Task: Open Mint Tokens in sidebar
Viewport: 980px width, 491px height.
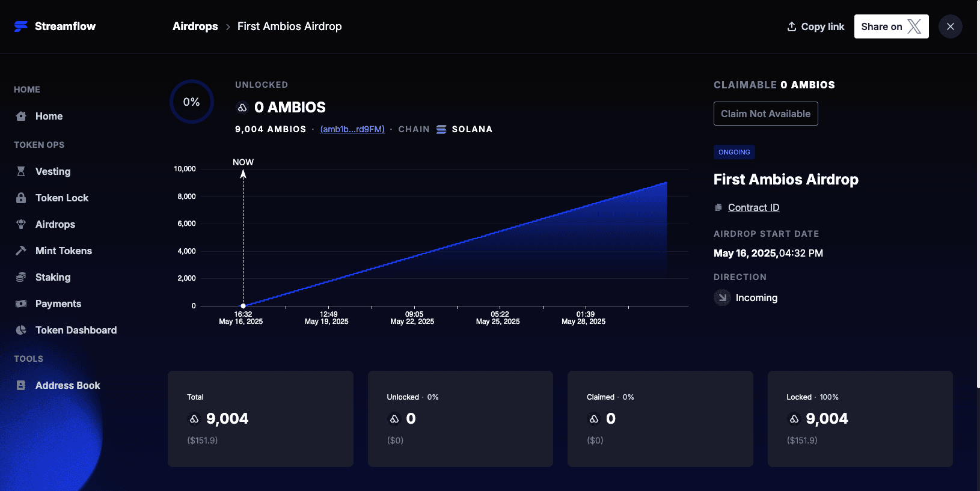Action: pyautogui.click(x=64, y=251)
